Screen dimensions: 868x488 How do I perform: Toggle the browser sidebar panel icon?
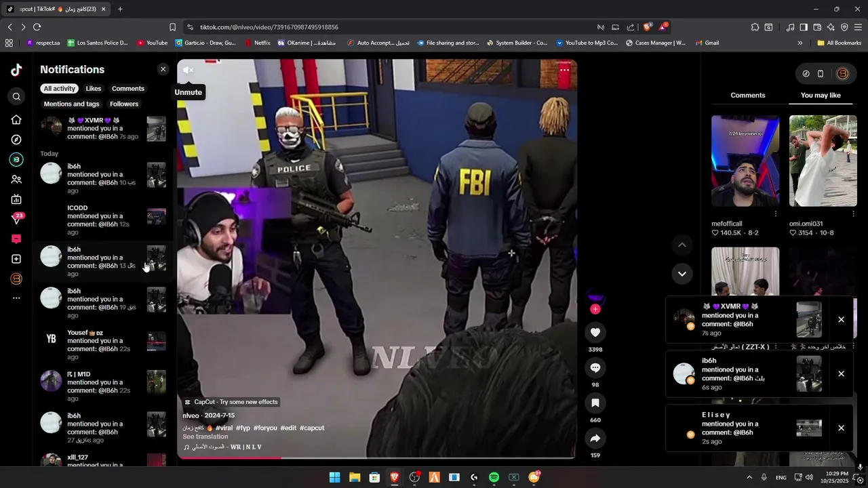click(804, 27)
